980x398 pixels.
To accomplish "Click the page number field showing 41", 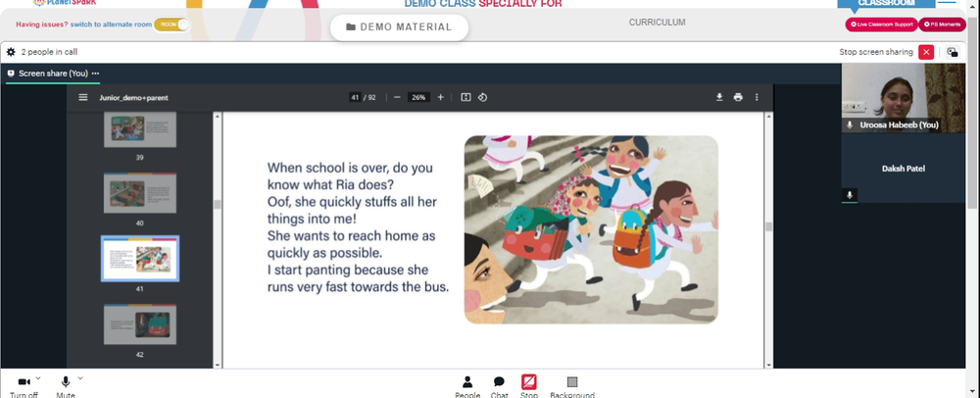I will coord(355,97).
